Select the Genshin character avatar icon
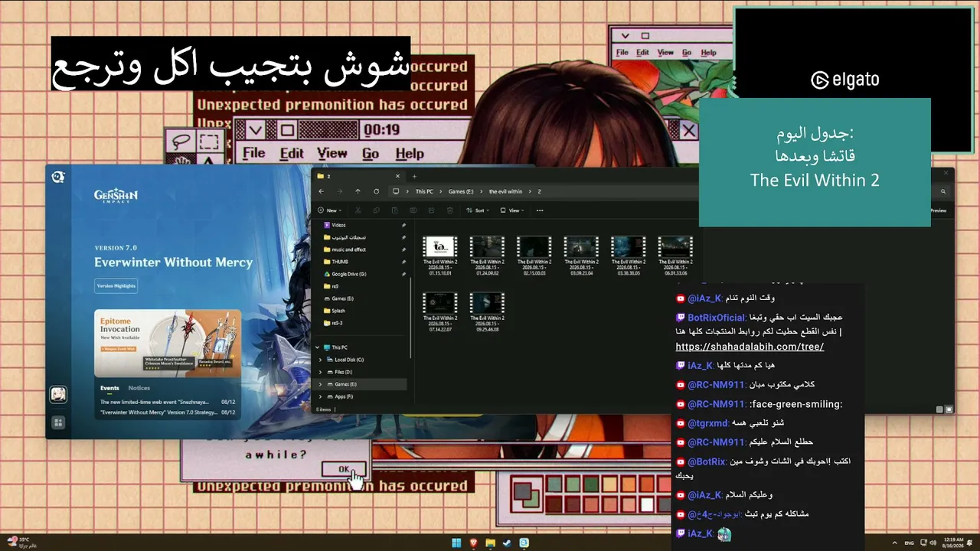 click(x=58, y=395)
